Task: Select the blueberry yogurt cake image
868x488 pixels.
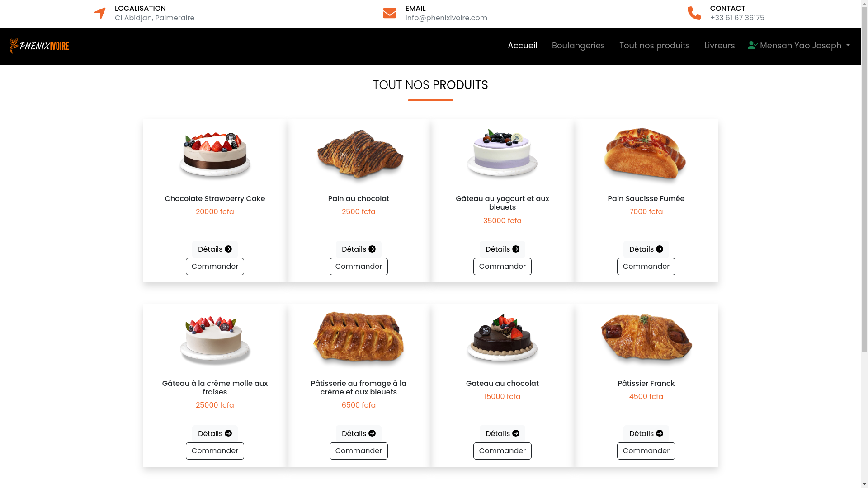Action: [x=502, y=154]
